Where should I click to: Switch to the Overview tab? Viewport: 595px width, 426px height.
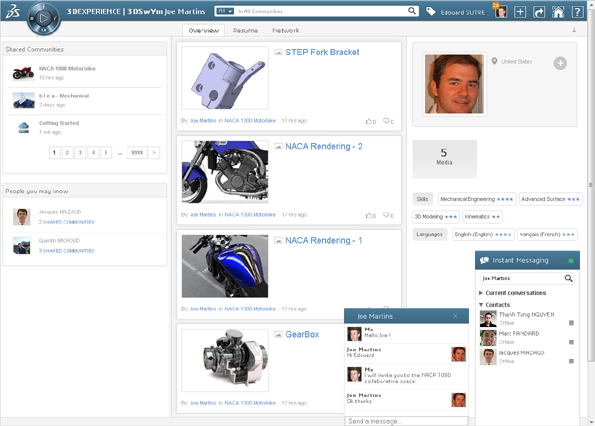(x=203, y=30)
